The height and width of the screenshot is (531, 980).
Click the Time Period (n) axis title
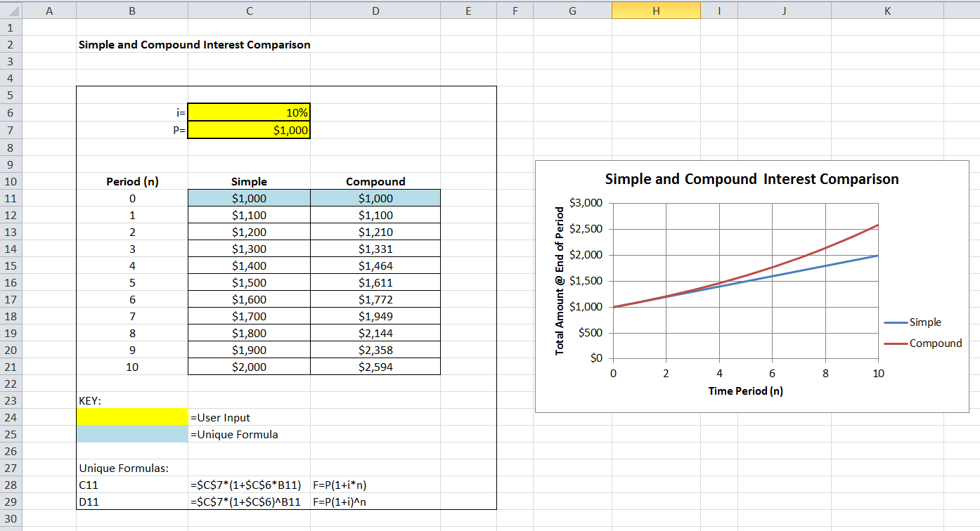[x=745, y=391]
